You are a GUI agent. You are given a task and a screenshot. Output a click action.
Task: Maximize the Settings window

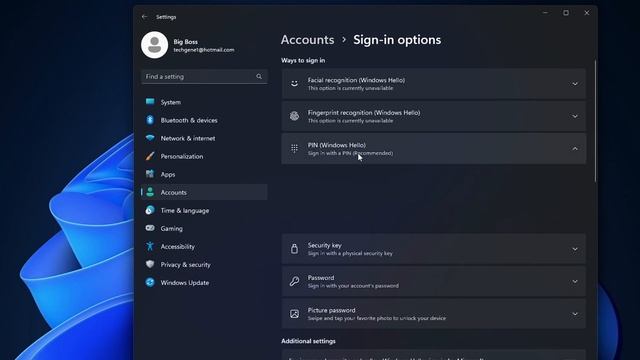566,13
